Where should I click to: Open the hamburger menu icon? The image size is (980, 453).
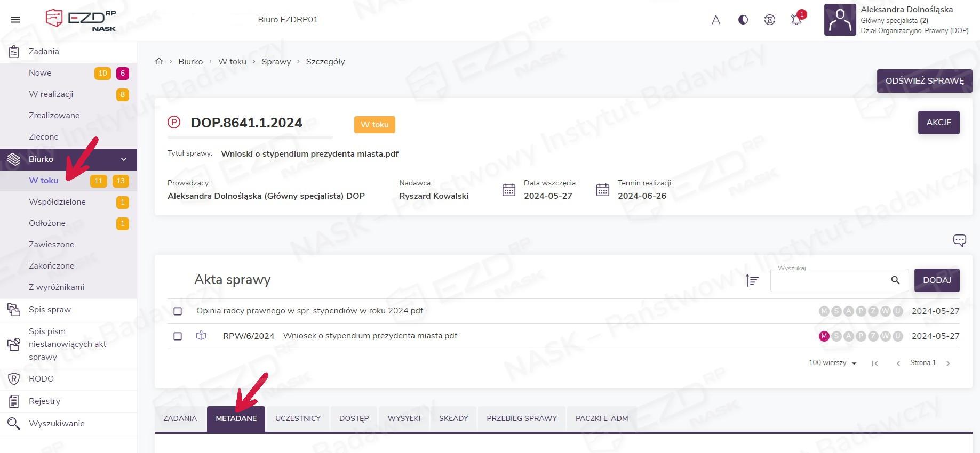[x=15, y=20]
